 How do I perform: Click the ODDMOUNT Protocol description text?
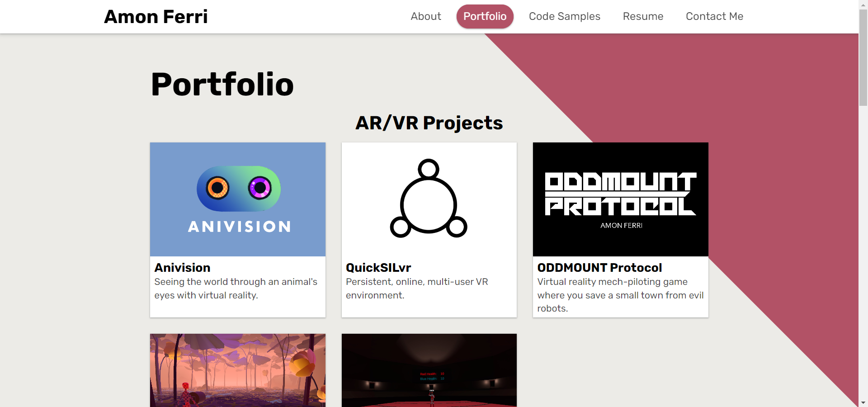coord(620,295)
